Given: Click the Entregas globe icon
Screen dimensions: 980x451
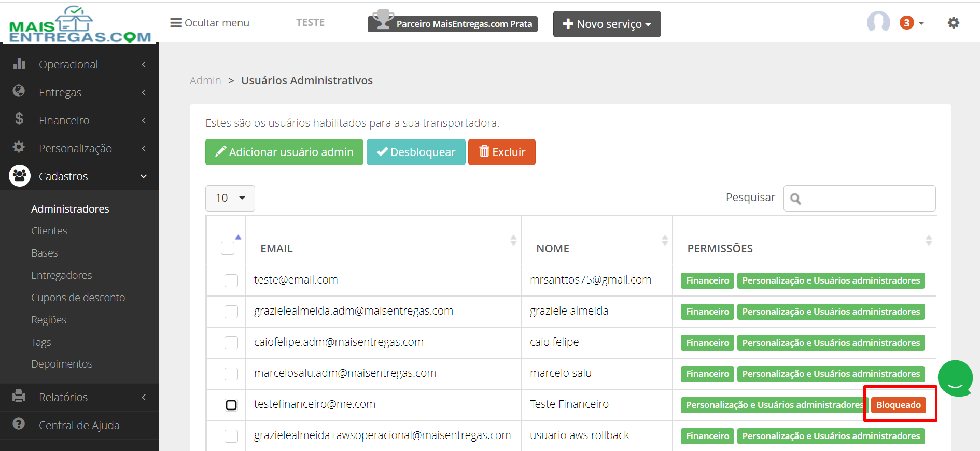Looking at the screenshot, I should (19, 91).
